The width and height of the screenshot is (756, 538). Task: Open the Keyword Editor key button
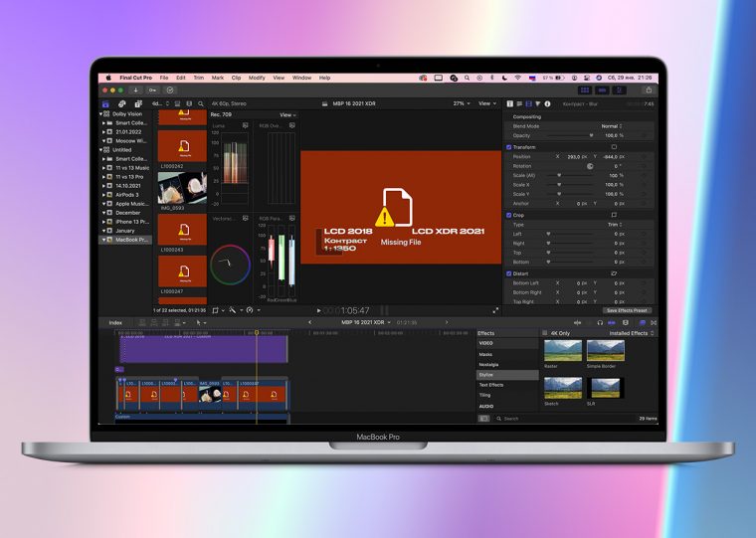(153, 90)
